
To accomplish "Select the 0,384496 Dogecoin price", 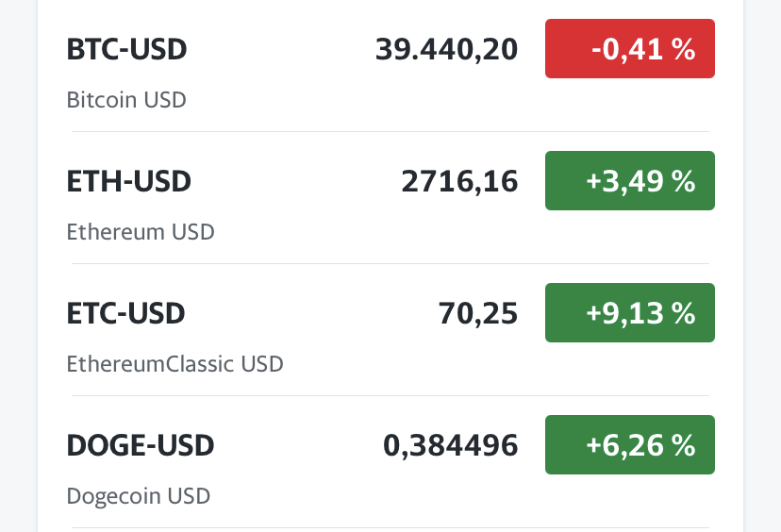I will click(x=450, y=445).
